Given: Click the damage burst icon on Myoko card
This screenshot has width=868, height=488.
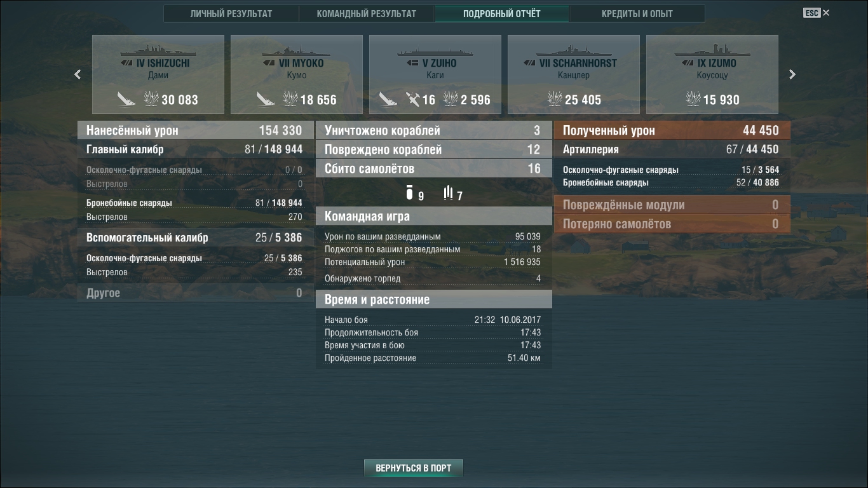Looking at the screenshot, I should (x=290, y=99).
